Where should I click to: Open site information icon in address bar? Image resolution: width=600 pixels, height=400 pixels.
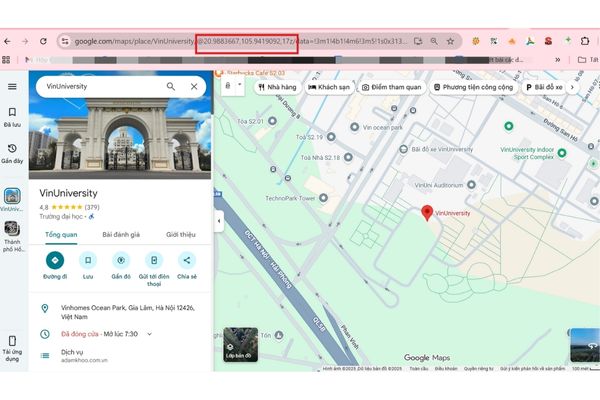click(65, 41)
